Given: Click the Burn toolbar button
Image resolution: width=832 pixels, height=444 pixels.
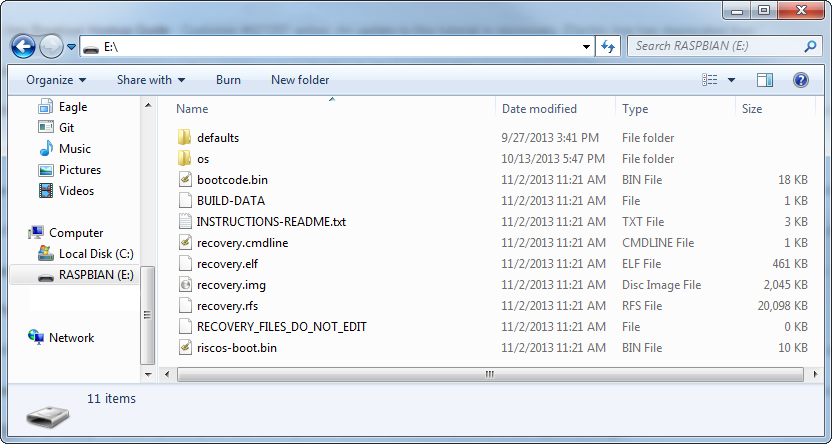Looking at the screenshot, I should click(x=228, y=80).
